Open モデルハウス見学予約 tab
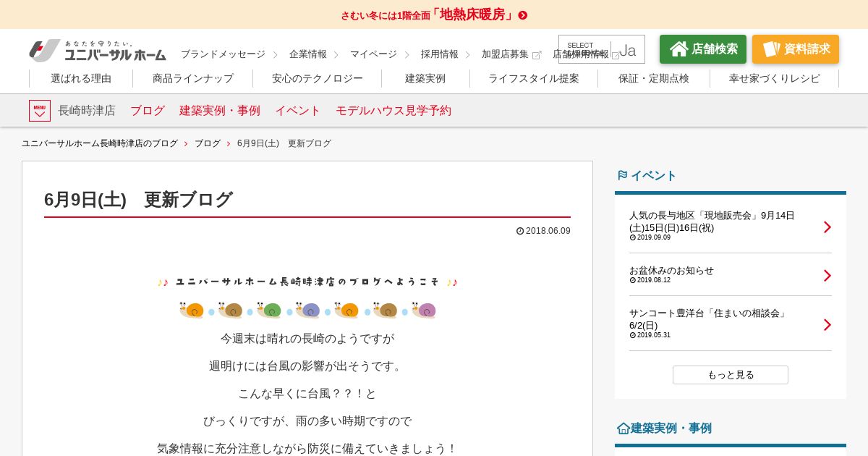Viewport: 868px width, 456px height. coord(393,111)
